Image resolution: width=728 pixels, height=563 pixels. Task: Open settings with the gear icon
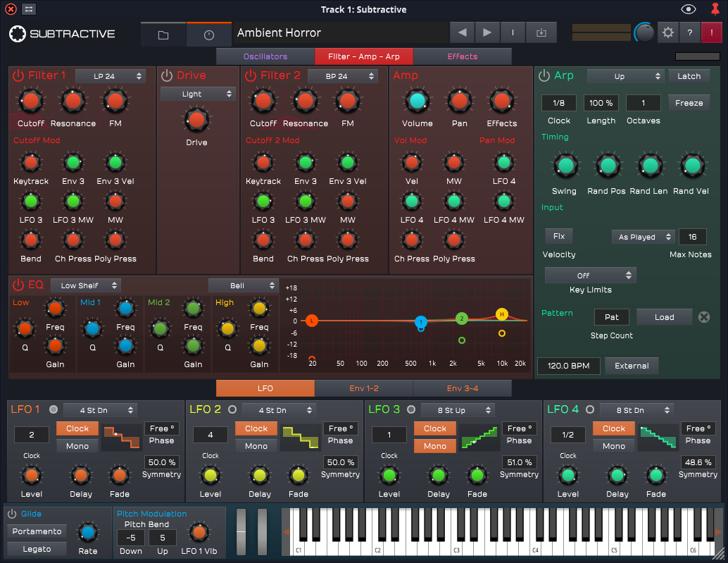tap(667, 32)
